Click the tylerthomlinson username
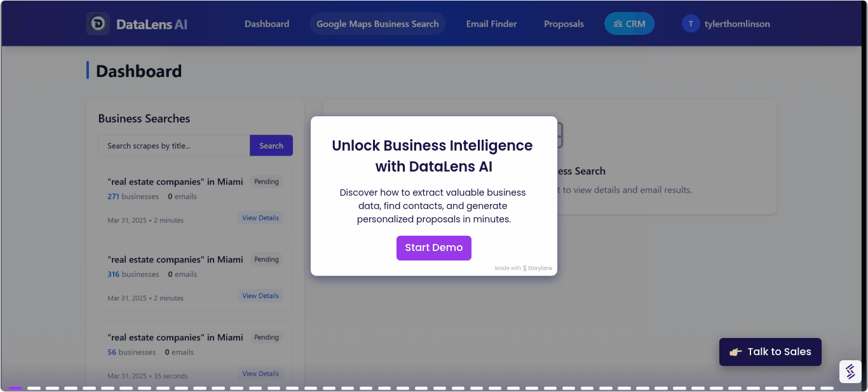The image size is (868, 392). [737, 24]
